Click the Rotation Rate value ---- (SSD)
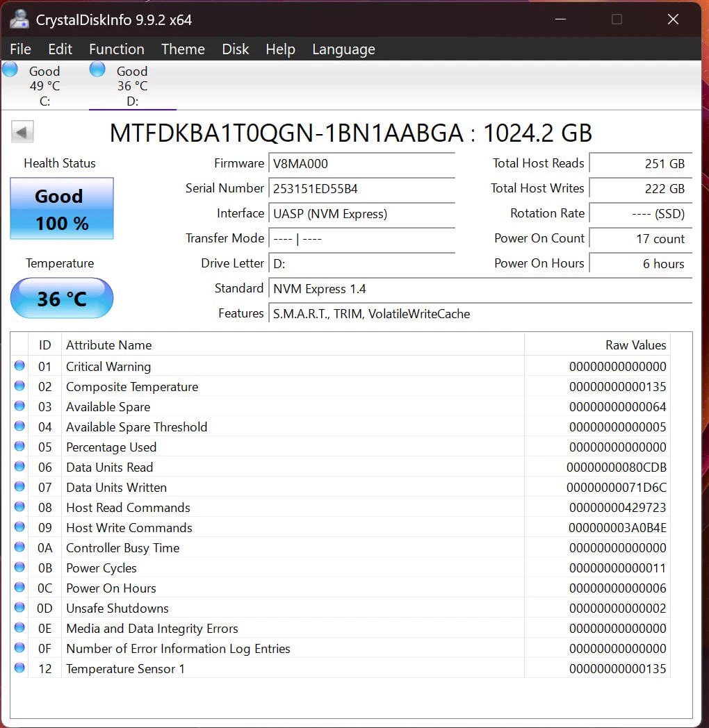The height and width of the screenshot is (728, 709). pos(641,214)
